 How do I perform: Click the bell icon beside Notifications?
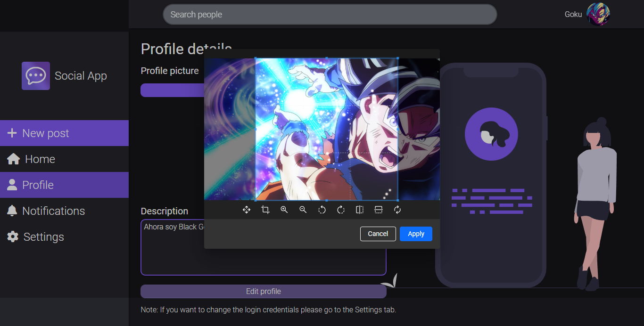(x=12, y=211)
